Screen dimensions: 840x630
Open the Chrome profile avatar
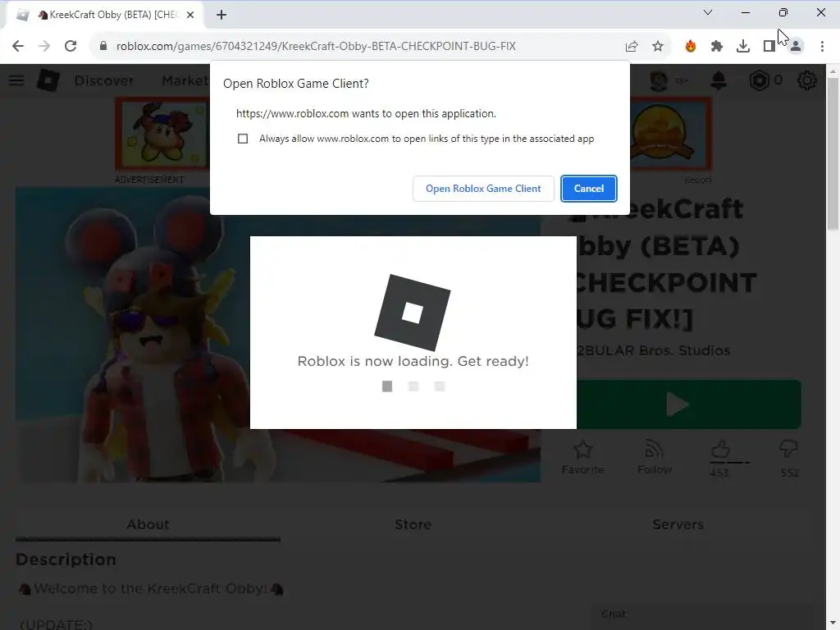pos(796,46)
